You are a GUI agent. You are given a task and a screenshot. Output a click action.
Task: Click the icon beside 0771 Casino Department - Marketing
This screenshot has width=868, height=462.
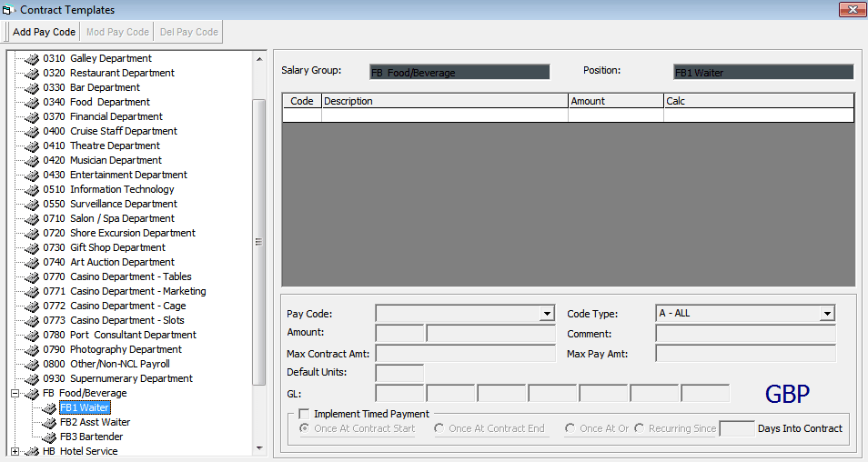point(32,292)
